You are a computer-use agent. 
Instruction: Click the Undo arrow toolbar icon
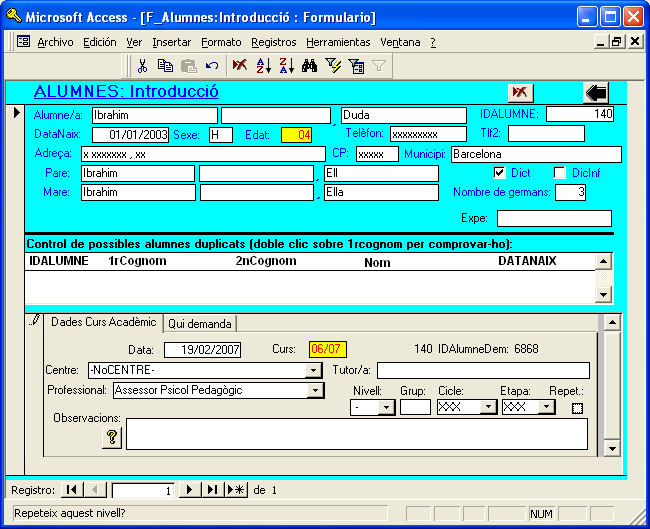pyautogui.click(x=212, y=66)
